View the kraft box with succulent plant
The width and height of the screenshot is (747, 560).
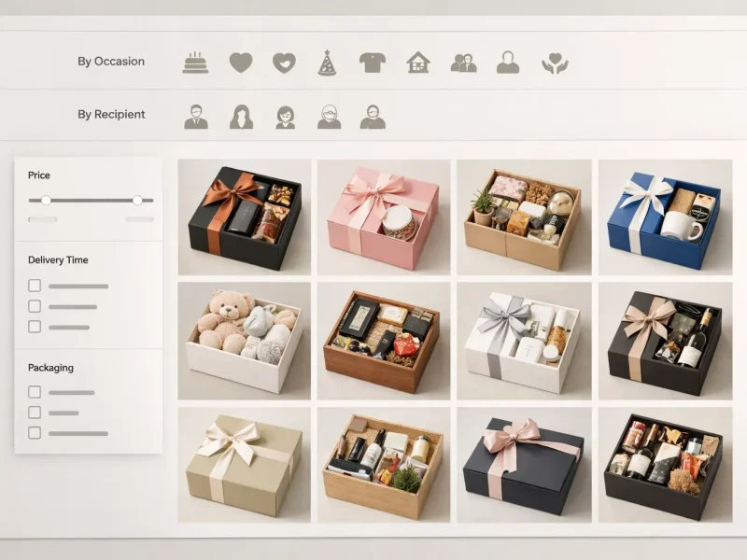coord(524,217)
